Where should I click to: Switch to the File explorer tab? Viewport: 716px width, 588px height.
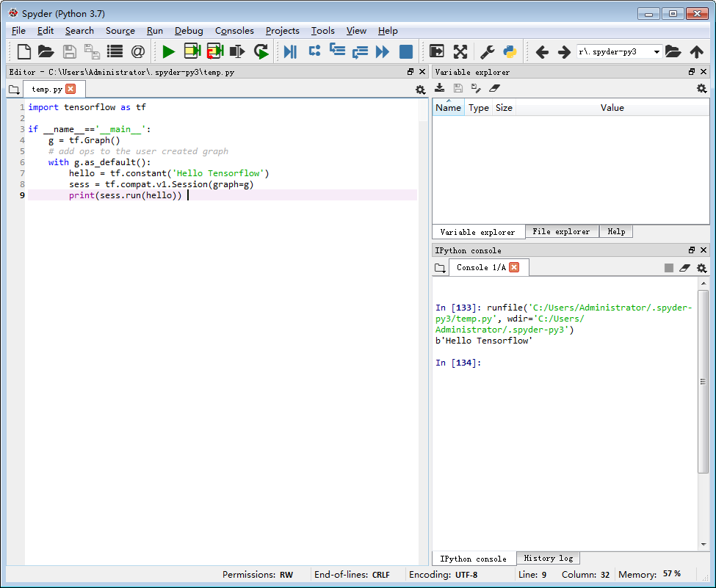(x=561, y=231)
